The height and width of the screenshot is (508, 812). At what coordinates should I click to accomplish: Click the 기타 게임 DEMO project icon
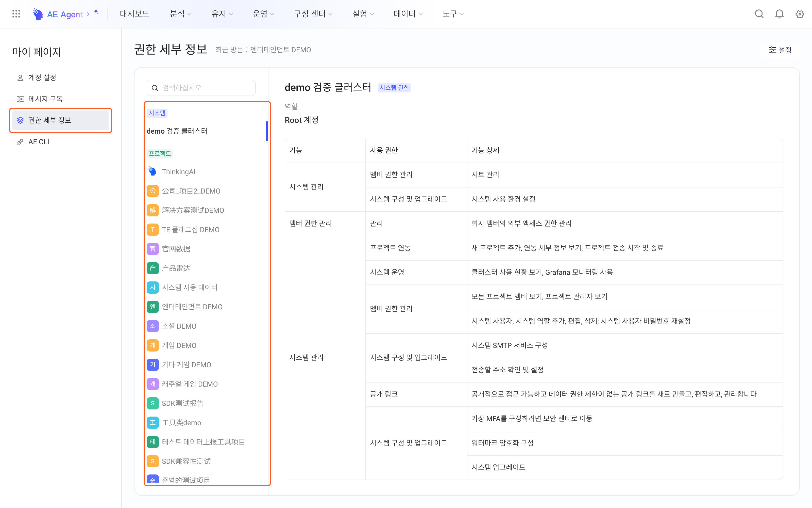point(152,364)
